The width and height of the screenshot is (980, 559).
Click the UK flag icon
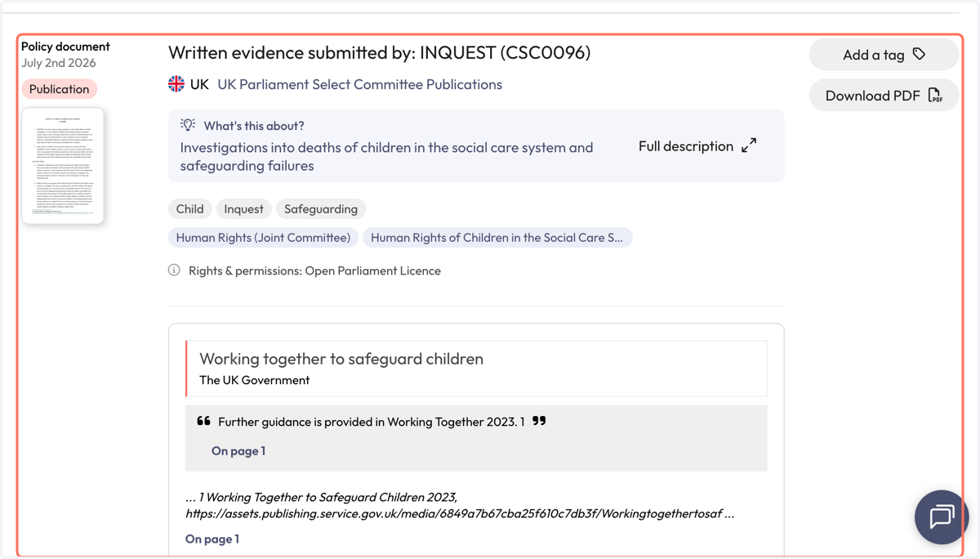point(176,84)
